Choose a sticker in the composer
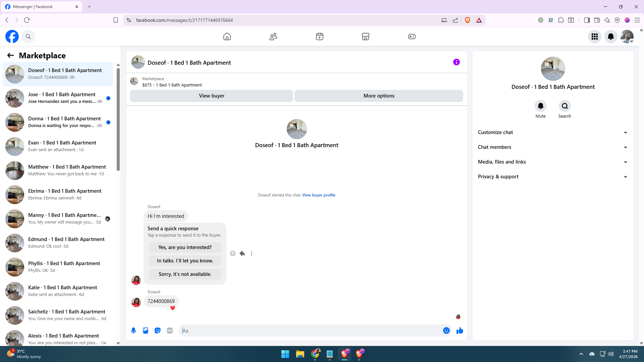Viewport: 644px width, 362px height. [158, 330]
